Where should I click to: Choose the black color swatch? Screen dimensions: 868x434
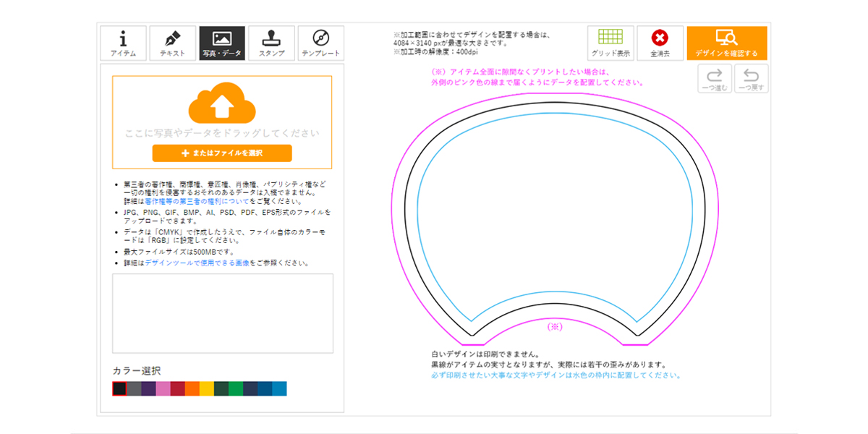[x=119, y=388]
